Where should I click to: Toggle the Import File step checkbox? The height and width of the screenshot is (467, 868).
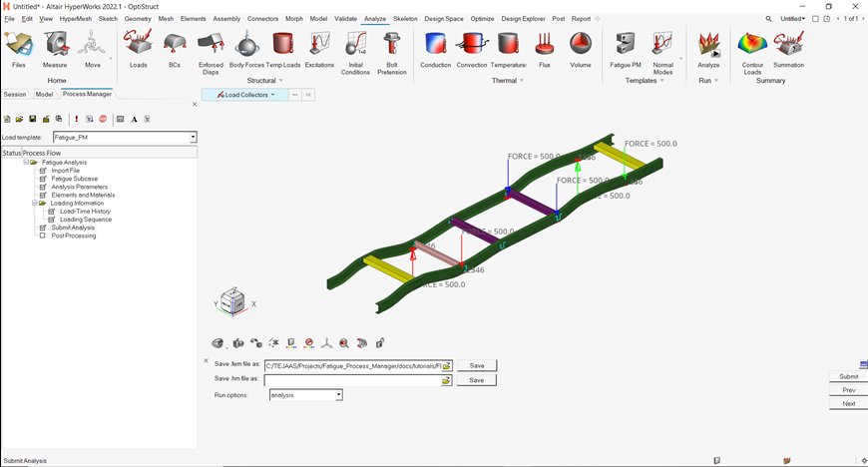point(43,171)
